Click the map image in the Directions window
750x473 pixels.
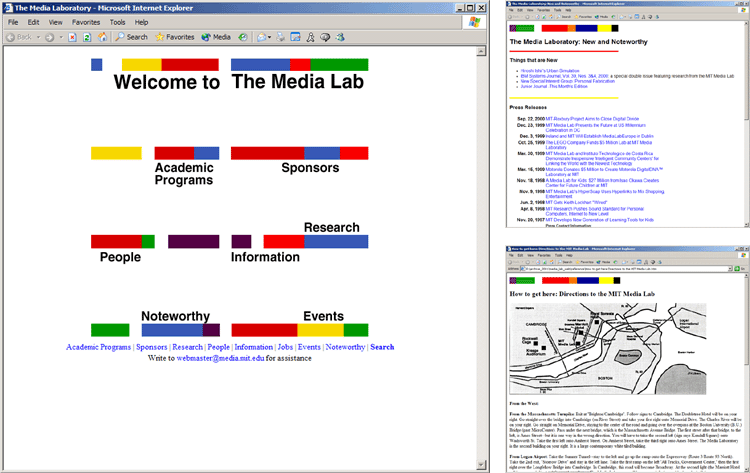[608, 349]
